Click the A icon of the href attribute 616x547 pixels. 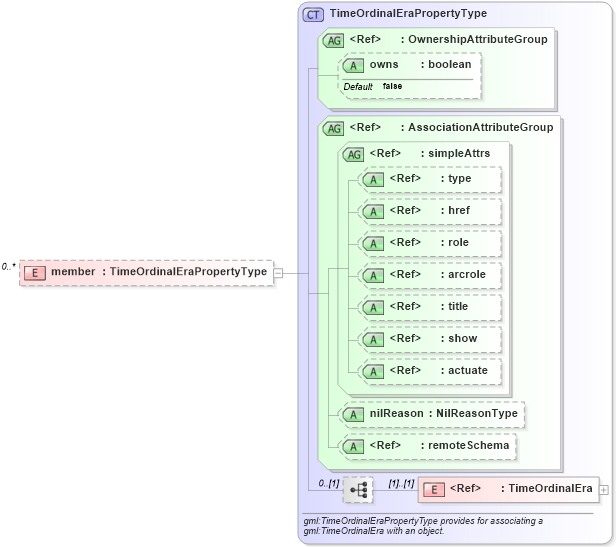pyautogui.click(x=373, y=212)
